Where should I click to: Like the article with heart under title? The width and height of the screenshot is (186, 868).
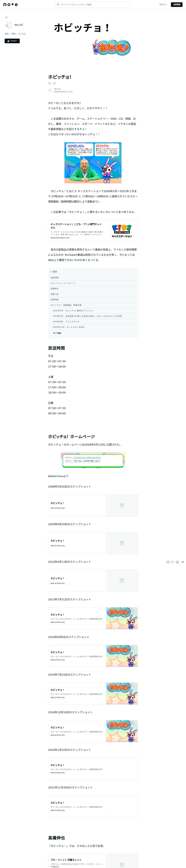point(50,84)
